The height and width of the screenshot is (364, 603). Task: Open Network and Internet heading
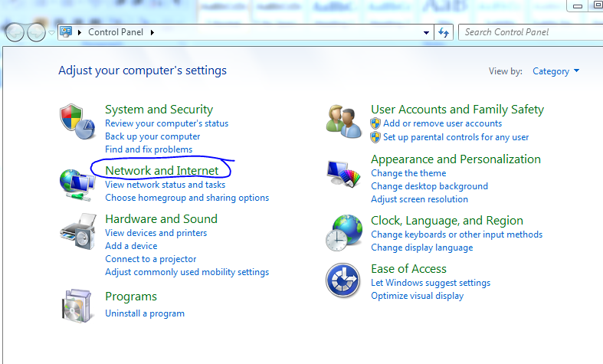(162, 170)
